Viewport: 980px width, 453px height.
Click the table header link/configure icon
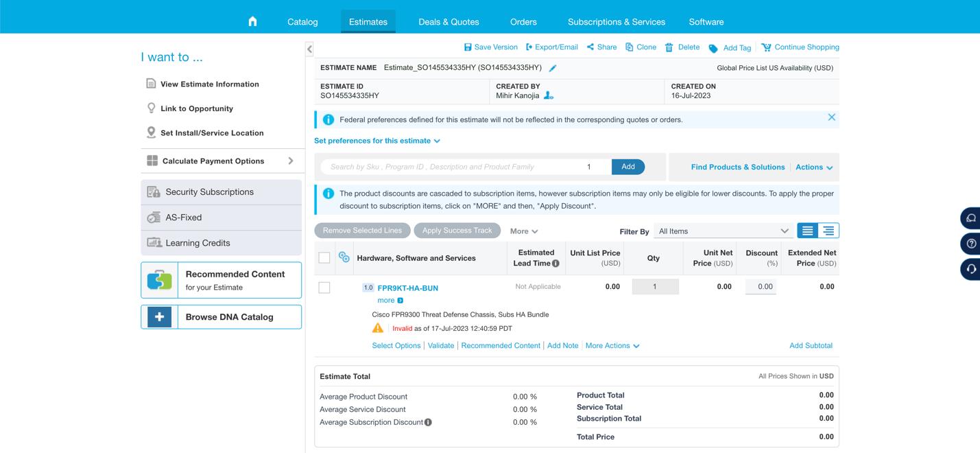(344, 257)
